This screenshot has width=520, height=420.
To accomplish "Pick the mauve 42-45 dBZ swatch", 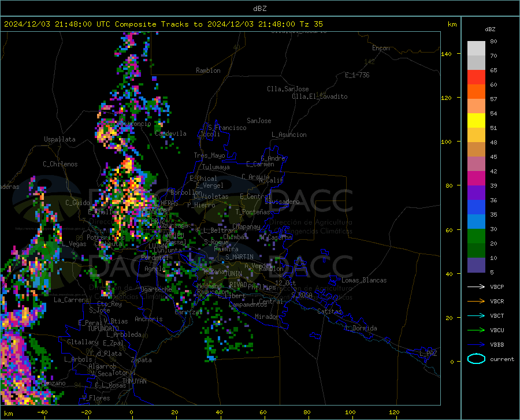I will (476, 164).
